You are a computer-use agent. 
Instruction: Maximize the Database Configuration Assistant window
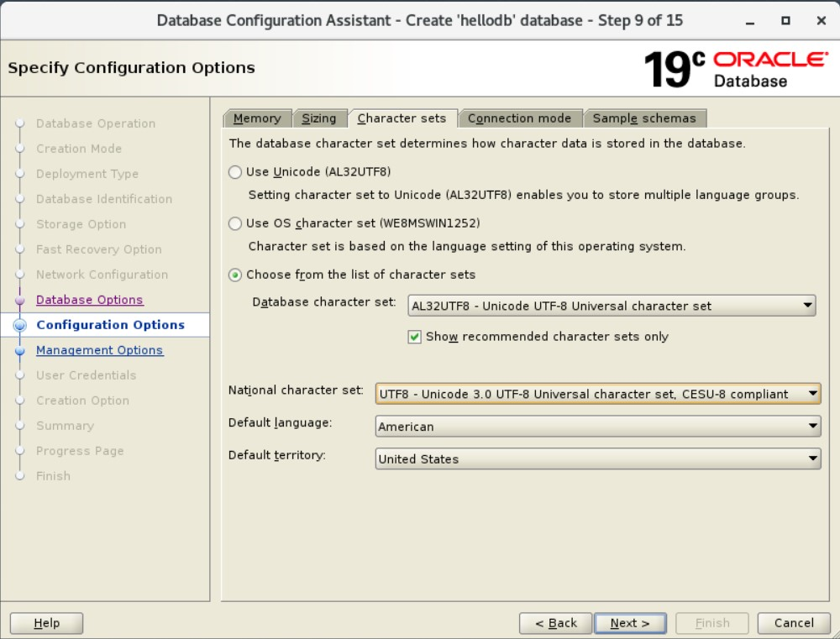pos(786,21)
